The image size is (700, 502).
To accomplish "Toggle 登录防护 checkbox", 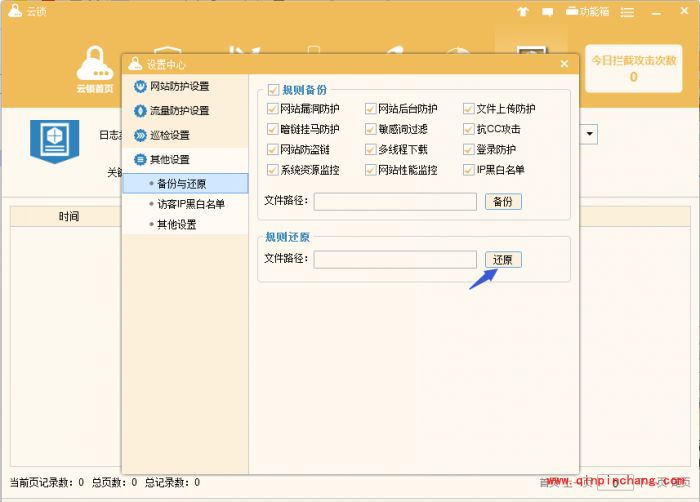I will pyautogui.click(x=468, y=149).
